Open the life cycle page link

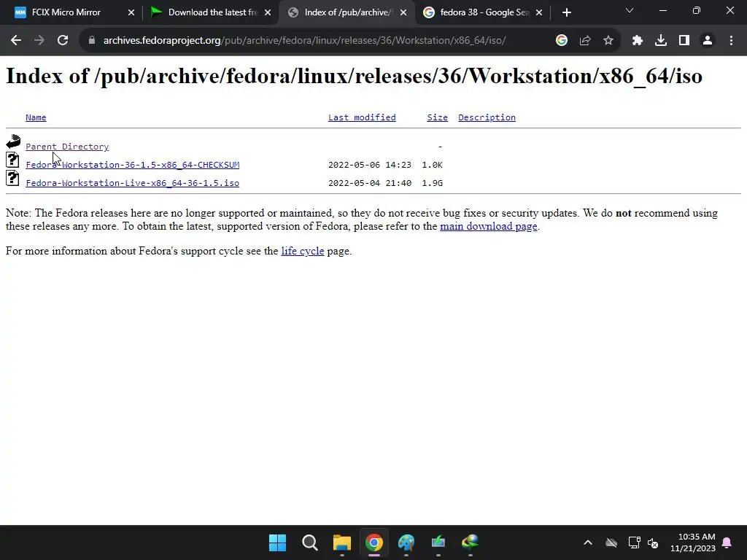303,251
